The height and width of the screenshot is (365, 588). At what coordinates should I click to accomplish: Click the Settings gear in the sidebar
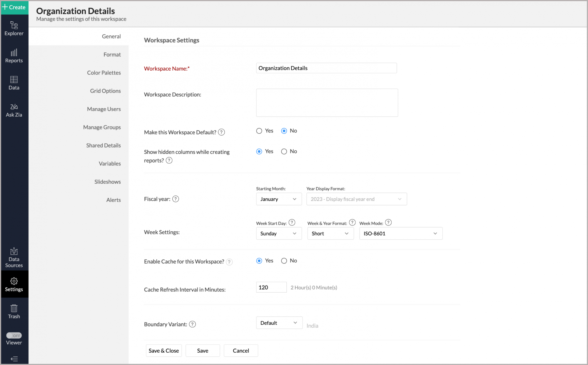coord(14,284)
